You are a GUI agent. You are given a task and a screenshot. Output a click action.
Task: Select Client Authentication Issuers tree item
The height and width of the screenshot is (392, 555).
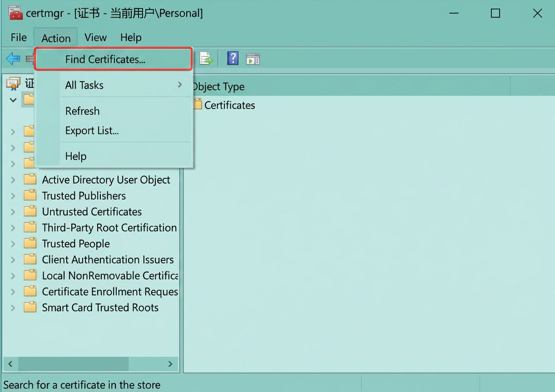108,260
